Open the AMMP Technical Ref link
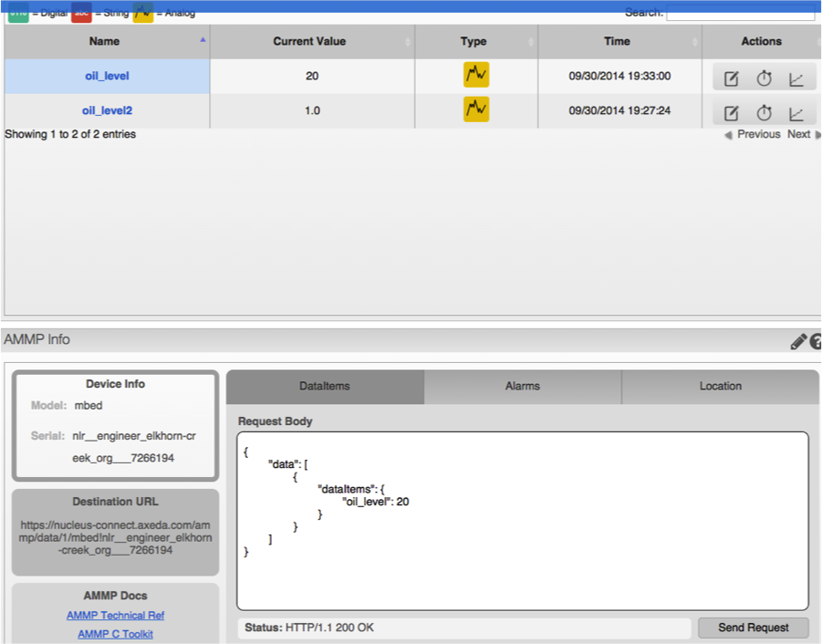The width and height of the screenshot is (822, 644). pyautogui.click(x=115, y=615)
